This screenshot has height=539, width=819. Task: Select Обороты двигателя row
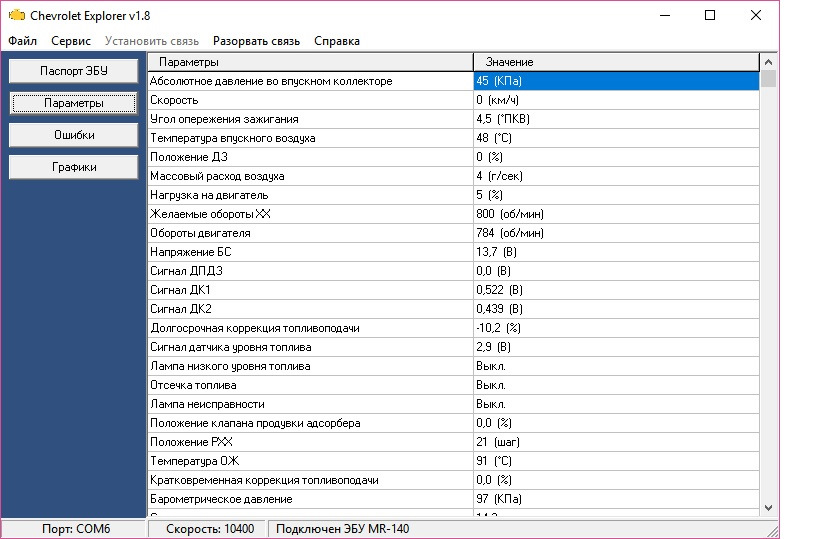pyautogui.click(x=453, y=233)
